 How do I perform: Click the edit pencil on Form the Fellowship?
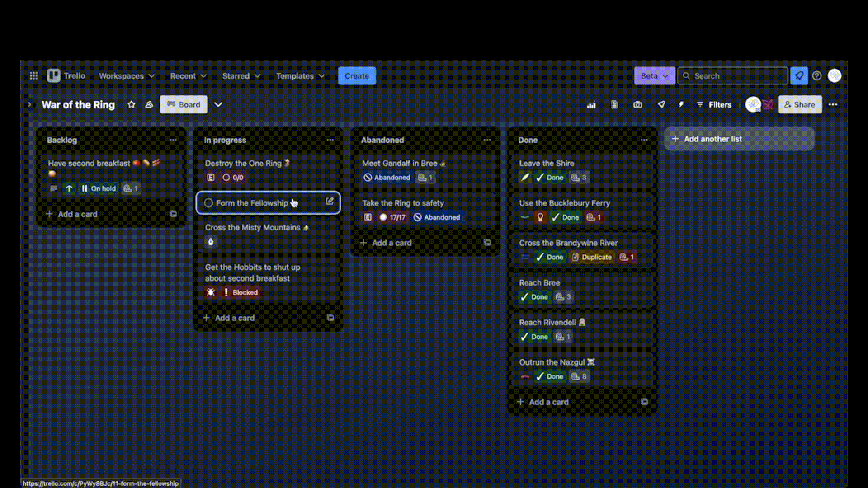[330, 202]
